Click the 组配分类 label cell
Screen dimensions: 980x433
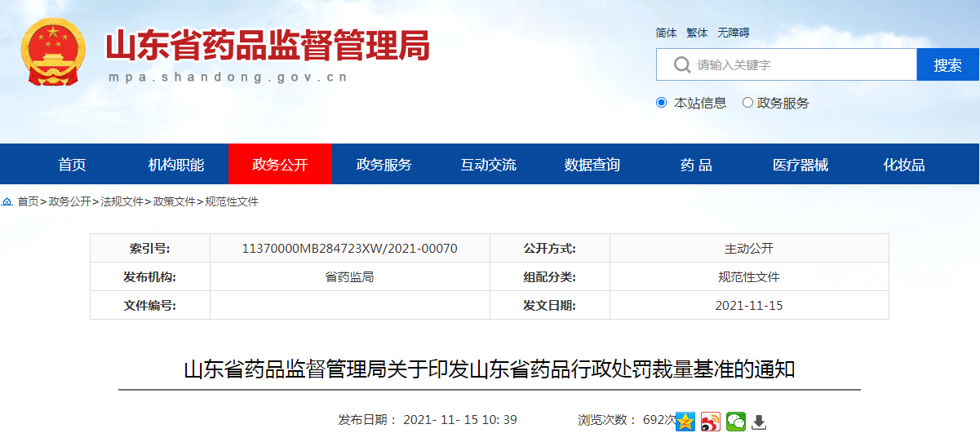[550, 276]
